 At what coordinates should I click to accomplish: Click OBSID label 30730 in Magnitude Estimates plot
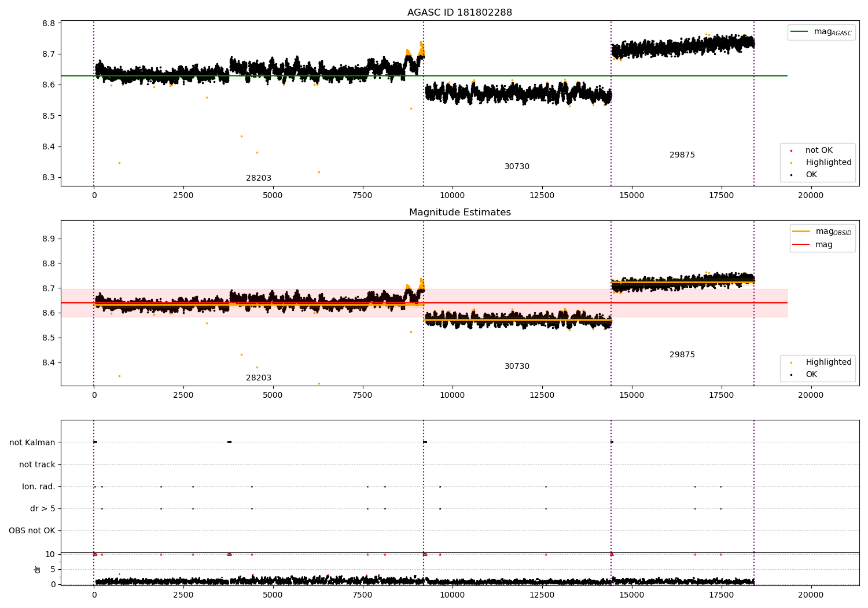(x=517, y=367)
